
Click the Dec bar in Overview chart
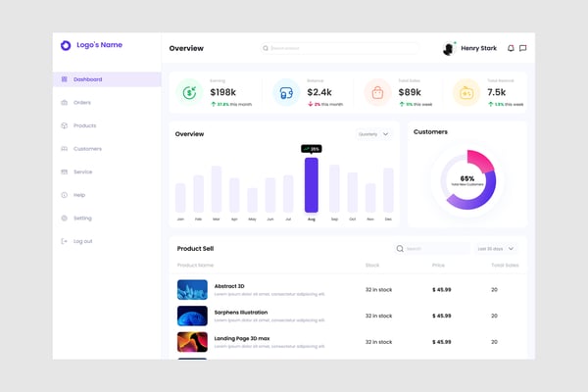tap(388, 190)
